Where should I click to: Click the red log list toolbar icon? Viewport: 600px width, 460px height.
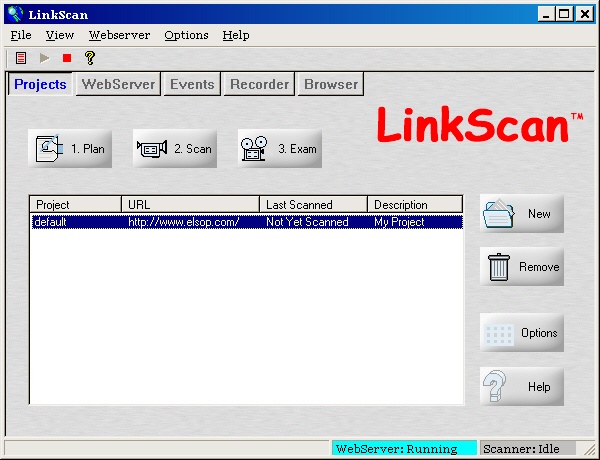[21, 58]
